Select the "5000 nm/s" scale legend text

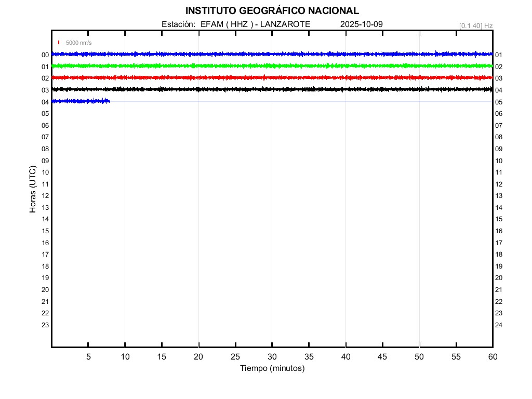(x=78, y=43)
